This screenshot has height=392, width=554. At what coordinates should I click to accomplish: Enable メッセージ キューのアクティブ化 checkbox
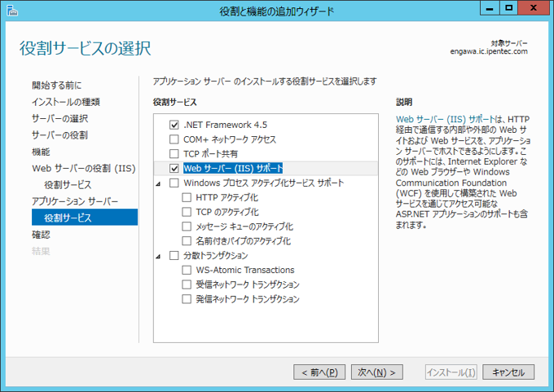[187, 227]
